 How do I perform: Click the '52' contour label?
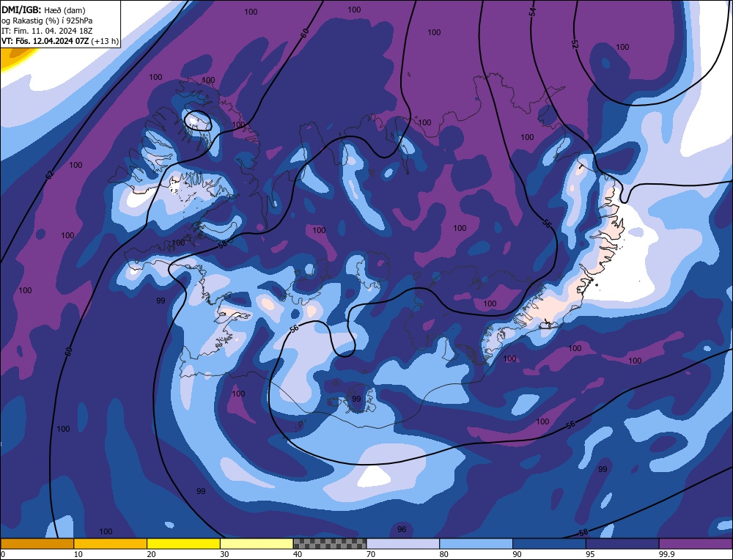(x=575, y=44)
